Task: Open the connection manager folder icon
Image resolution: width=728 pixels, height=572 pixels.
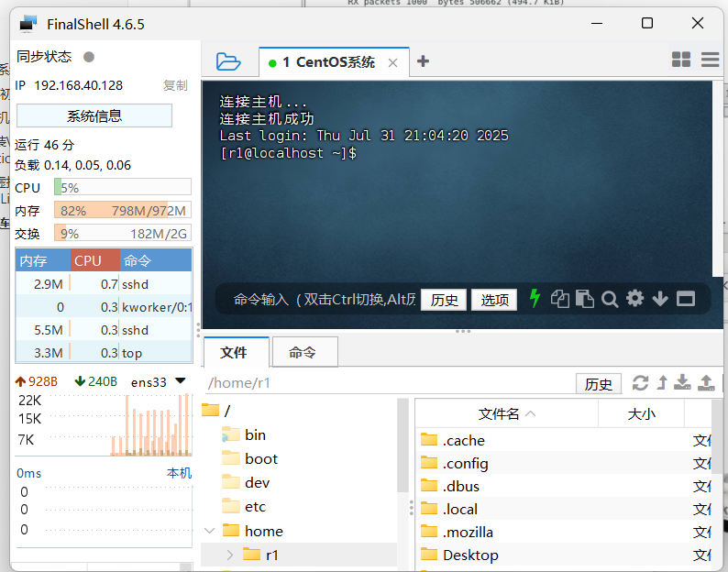Action: (228, 61)
